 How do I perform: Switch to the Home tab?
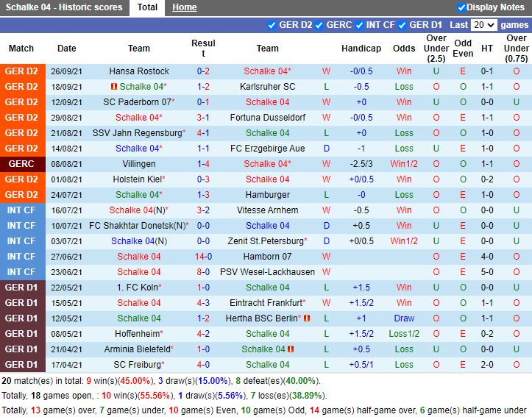click(184, 7)
